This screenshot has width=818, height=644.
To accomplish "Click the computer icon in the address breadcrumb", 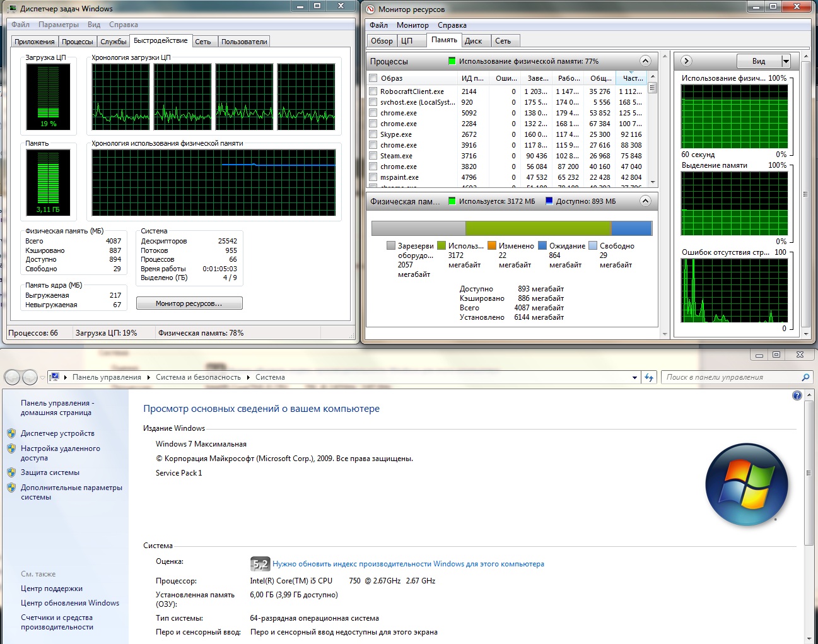I will tap(55, 377).
